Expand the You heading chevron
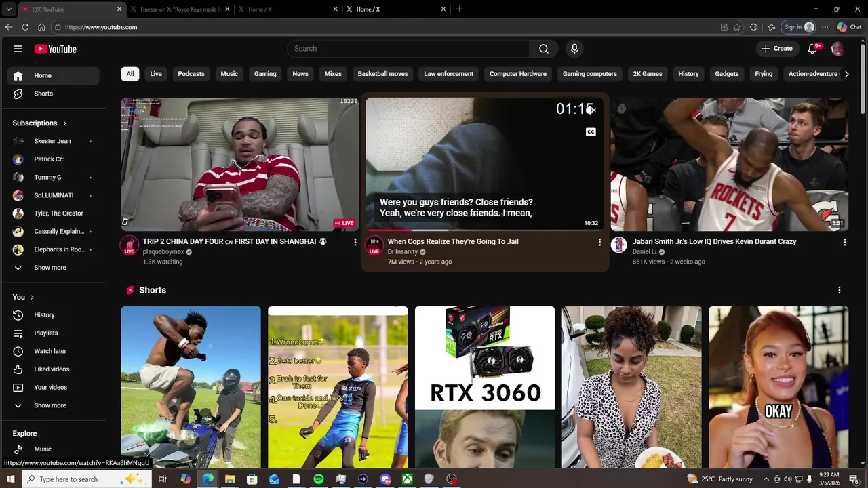 click(x=32, y=297)
